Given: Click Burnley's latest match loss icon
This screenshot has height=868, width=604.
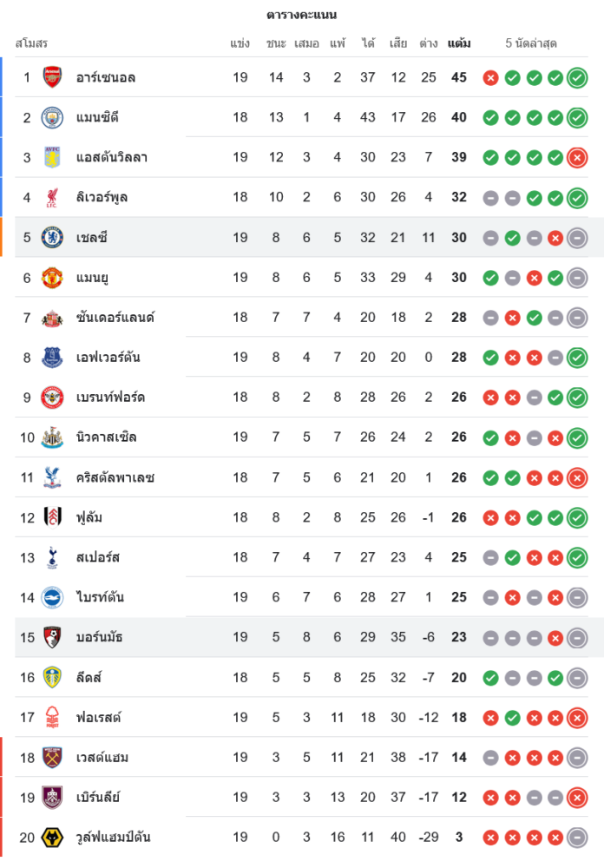Looking at the screenshot, I should (x=577, y=798).
